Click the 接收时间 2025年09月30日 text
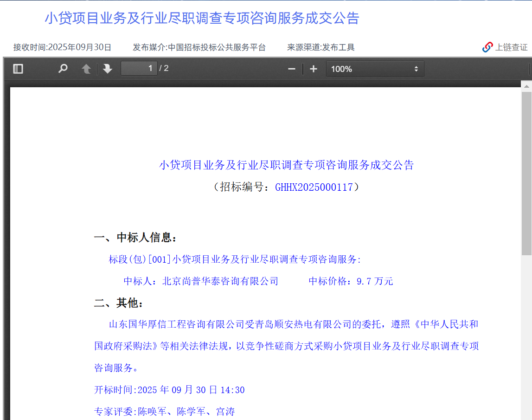Viewport: 532px width, 420px height. pyautogui.click(x=63, y=47)
